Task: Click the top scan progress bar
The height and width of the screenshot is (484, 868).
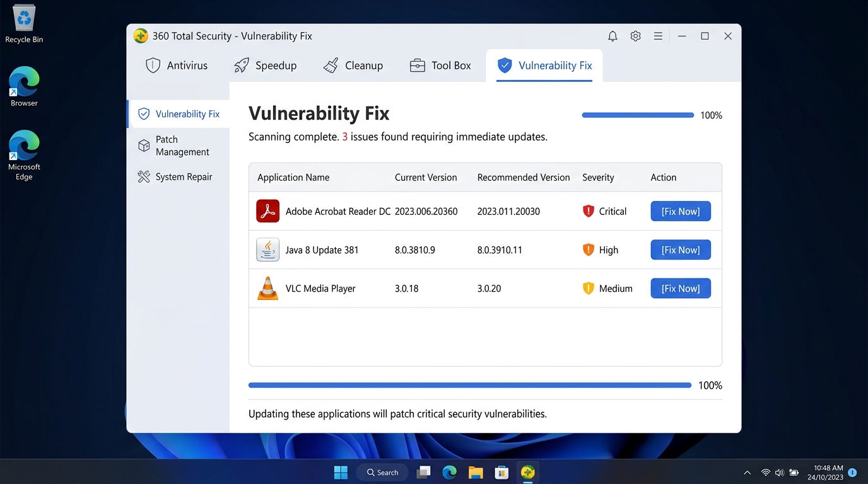Action: click(637, 115)
